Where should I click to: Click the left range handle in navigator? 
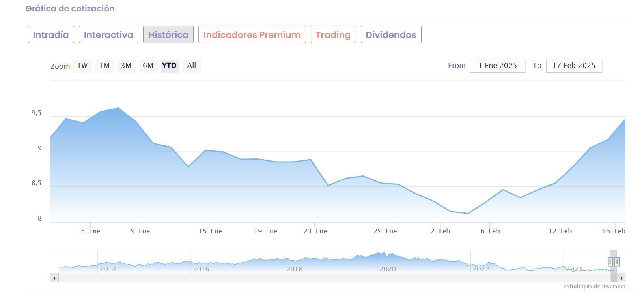(x=610, y=261)
